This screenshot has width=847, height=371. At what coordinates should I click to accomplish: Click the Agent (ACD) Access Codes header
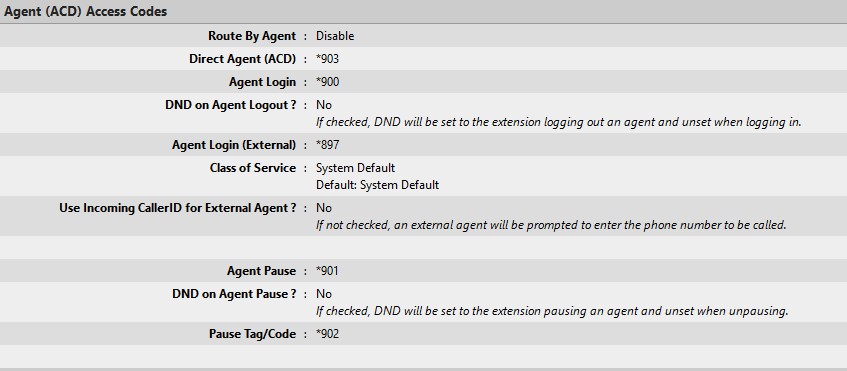tap(86, 11)
